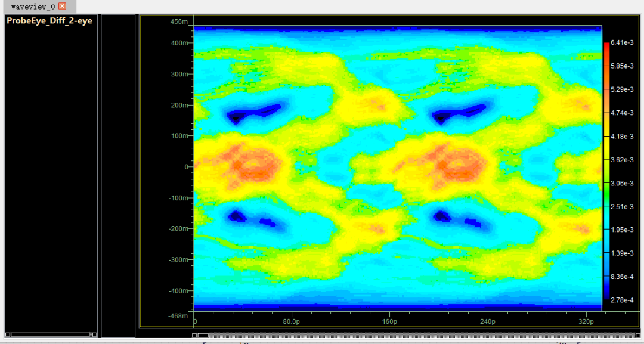
Task: Click the 0 Y-axis label
Action: pyautogui.click(x=186, y=167)
